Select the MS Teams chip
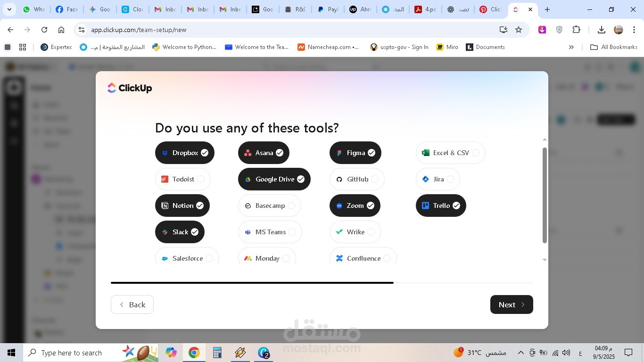The height and width of the screenshot is (362, 644). tap(270, 232)
